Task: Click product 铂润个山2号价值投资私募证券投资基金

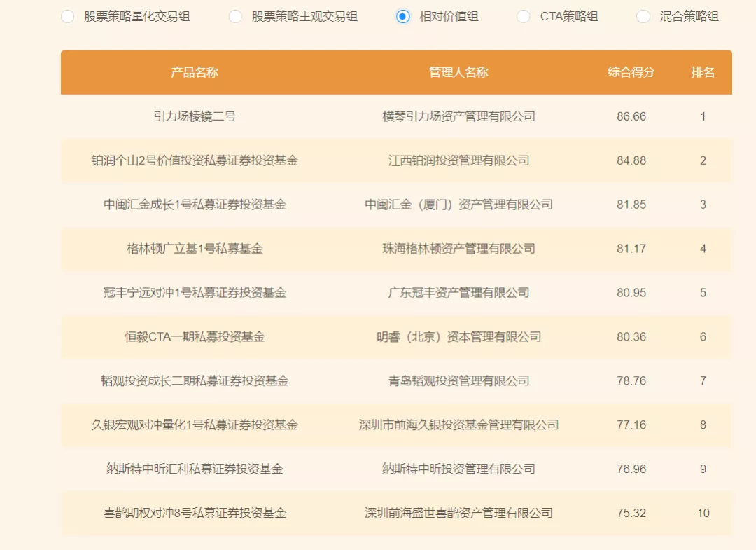Action: pyautogui.click(x=195, y=160)
